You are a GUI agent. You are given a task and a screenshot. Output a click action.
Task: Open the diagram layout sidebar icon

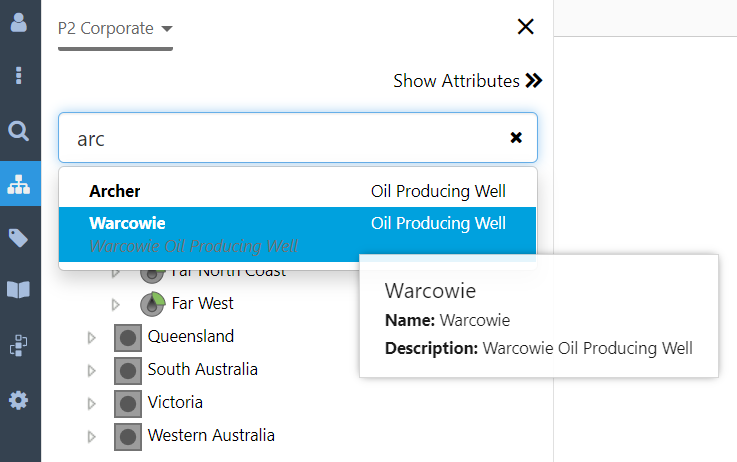[x=19, y=345]
